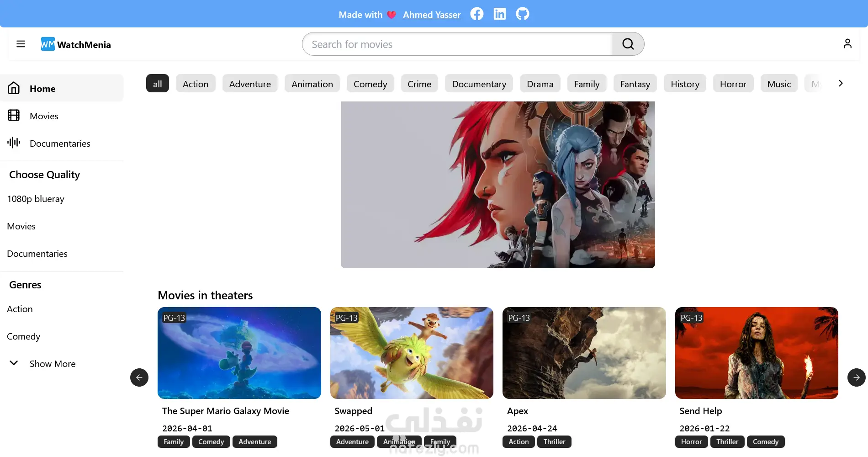
Task: Select the 'all' genre chip
Action: [x=158, y=84]
